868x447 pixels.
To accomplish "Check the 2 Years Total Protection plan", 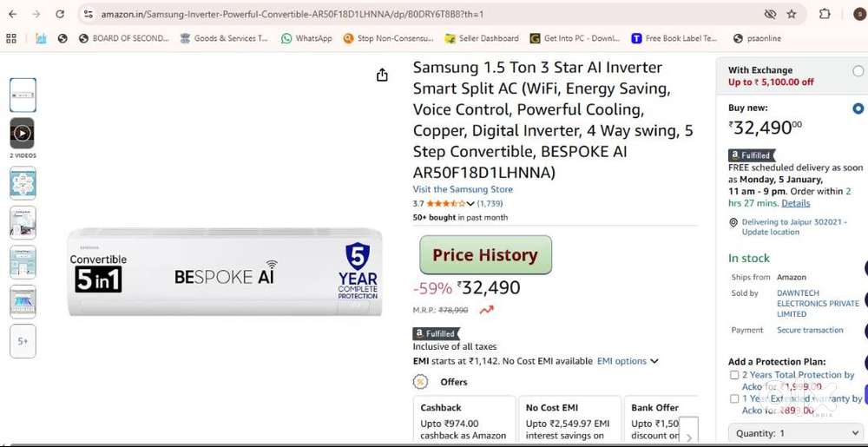I will (x=734, y=375).
